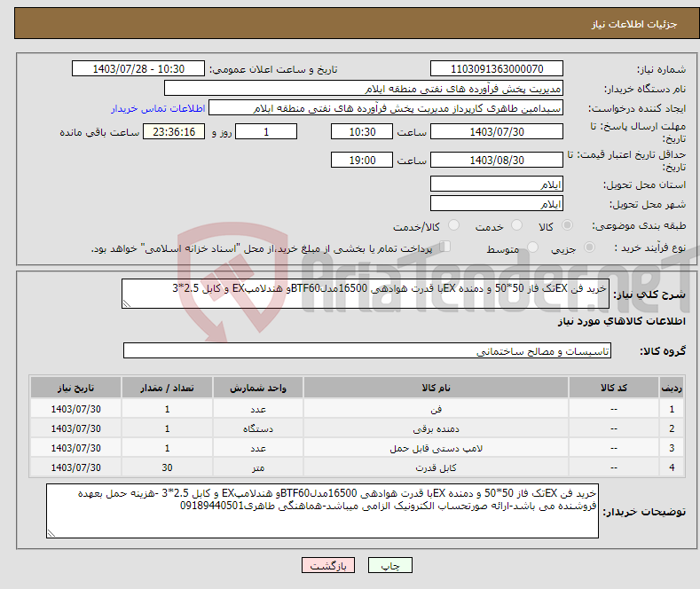Toggle the treasury bonds payment checkbox

pos(444,247)
